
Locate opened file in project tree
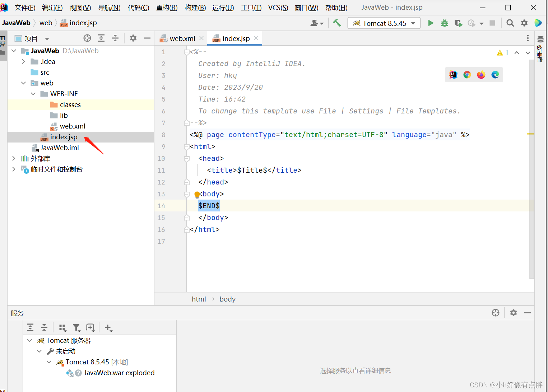tap(87, 38)
